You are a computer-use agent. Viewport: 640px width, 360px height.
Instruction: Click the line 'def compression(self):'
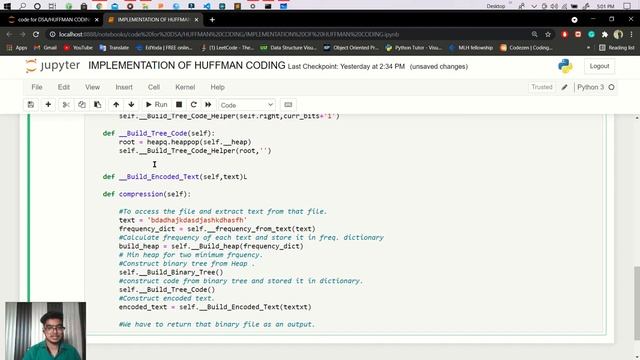tap(147, 194)
